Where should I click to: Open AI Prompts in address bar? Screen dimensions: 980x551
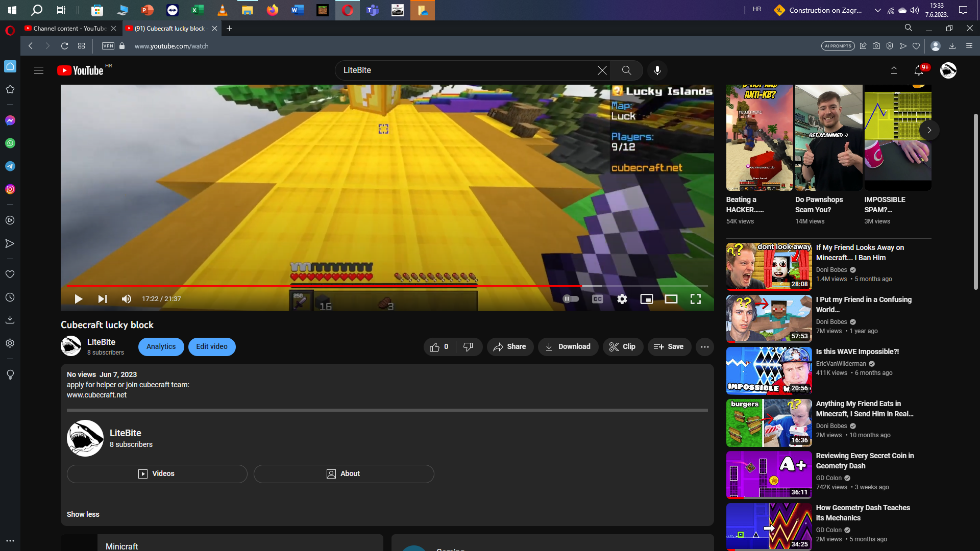tap(838, 46)
